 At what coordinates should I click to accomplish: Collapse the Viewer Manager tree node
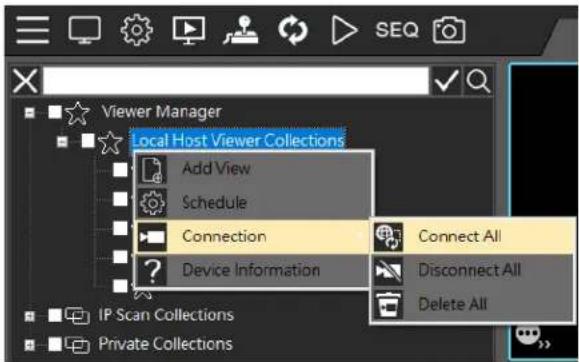point(30,112)
